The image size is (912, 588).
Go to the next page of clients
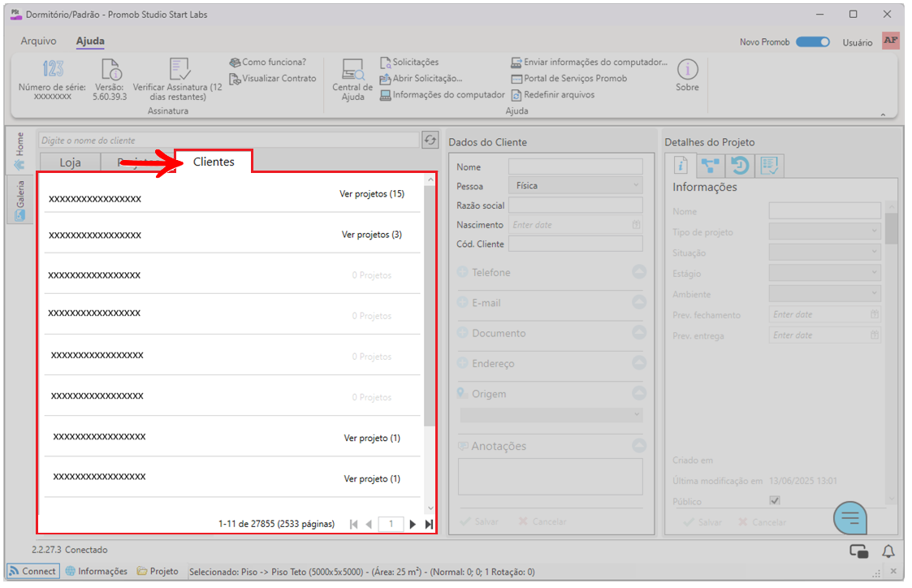(x=413, y=524)
